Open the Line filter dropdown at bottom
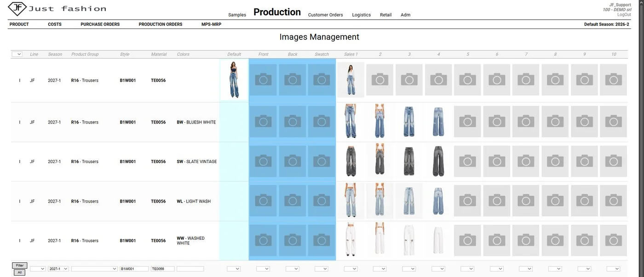This screenshot has width=644, height=277. [x=38, y=269]
